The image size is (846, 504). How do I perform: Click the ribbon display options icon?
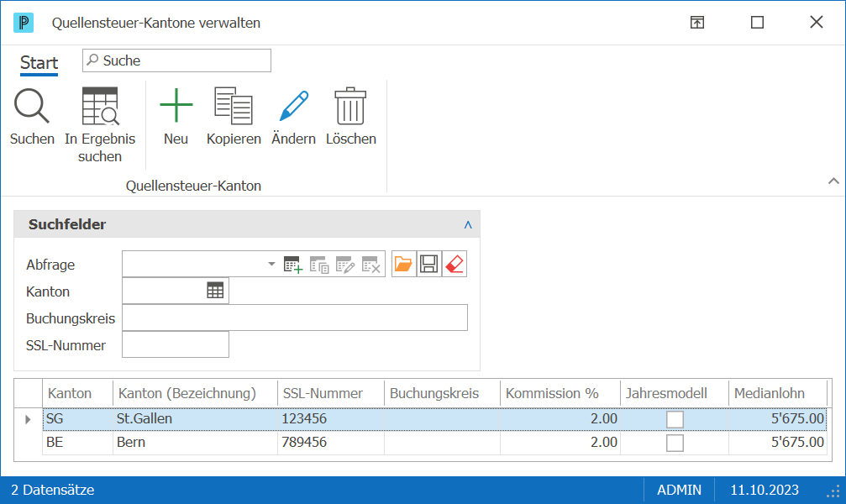697,22
